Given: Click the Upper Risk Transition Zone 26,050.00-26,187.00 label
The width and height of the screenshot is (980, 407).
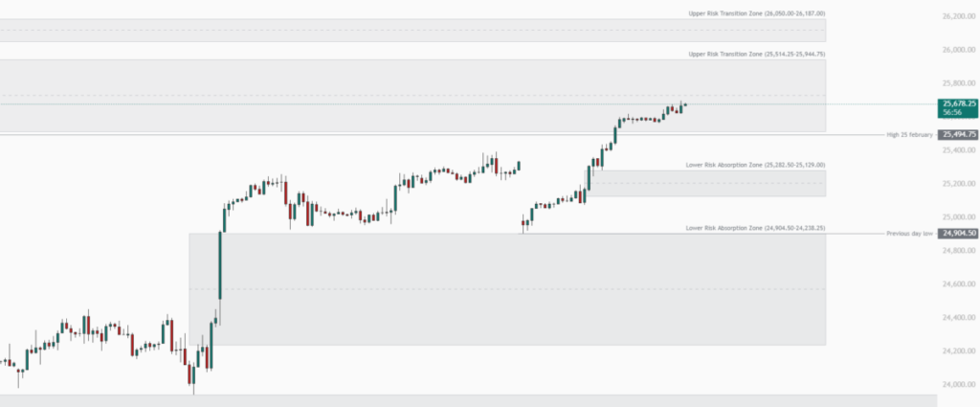Looking at the screenshot, I should (x=756, y=13).
